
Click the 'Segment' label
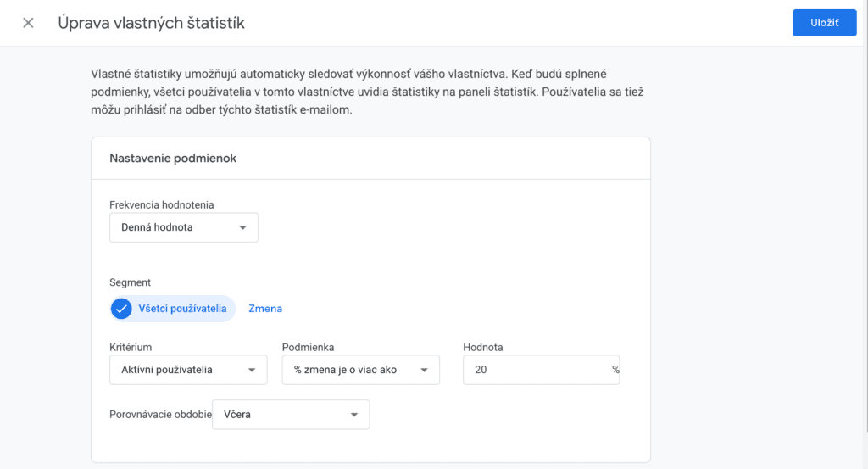coord(130,282)
